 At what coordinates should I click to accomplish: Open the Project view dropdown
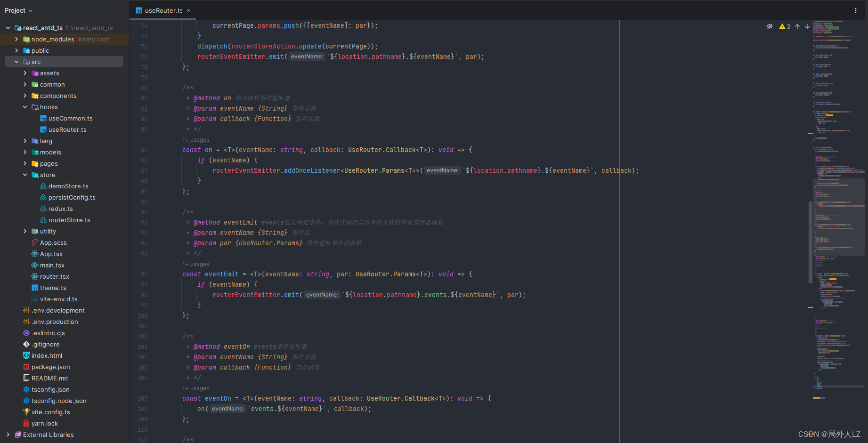click(x=19, y=10)
